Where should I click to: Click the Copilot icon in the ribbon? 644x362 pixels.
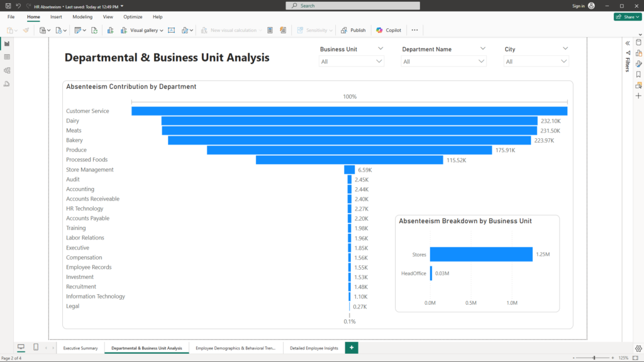point(389,30)
